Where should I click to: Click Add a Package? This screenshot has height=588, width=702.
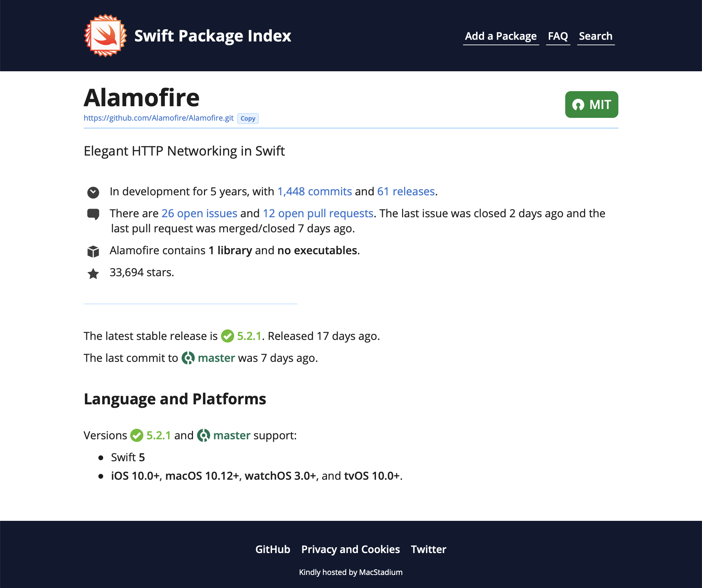coord(501,36)
